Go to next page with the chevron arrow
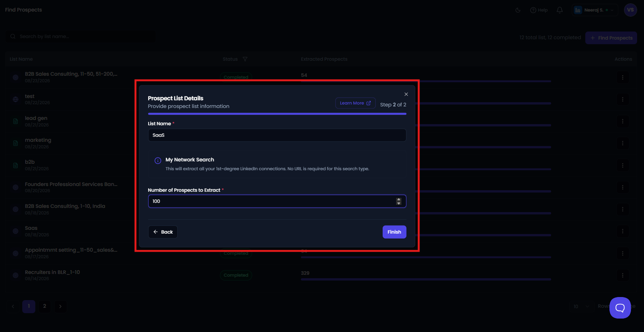The height and width of the screenshot is (332, 644). coord(60,306)
